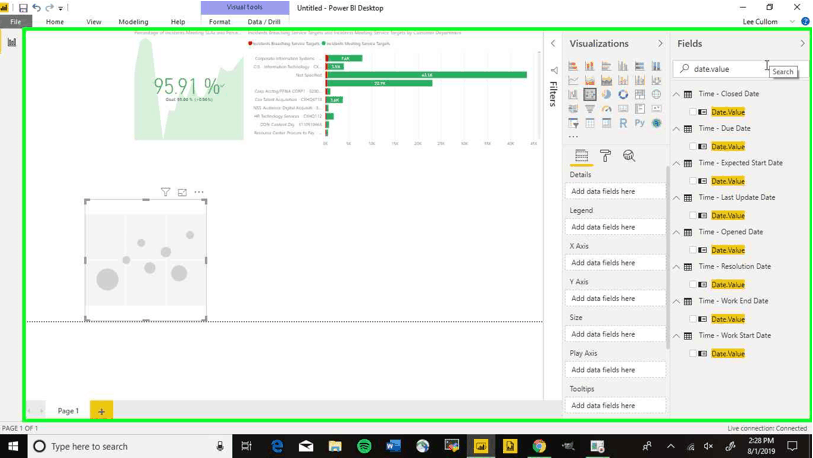Select the 100% stacked bar chart visual

[x=639, y=66]
